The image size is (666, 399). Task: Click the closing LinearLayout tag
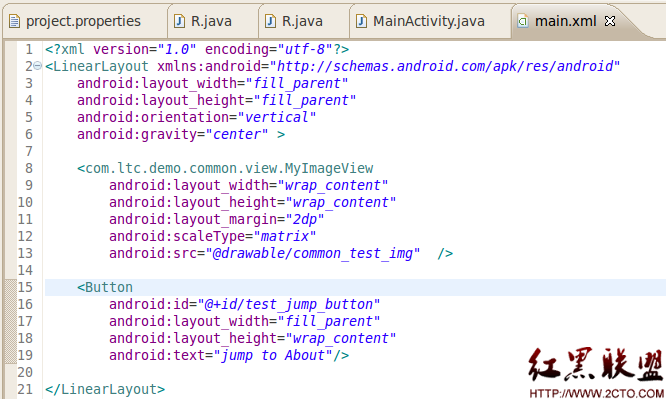(105, 389)
